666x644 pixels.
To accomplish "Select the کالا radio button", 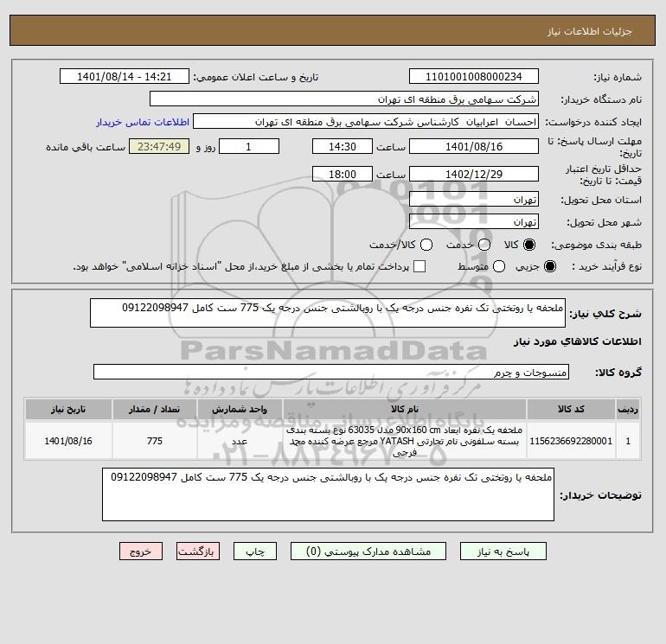I will point(529,245).
